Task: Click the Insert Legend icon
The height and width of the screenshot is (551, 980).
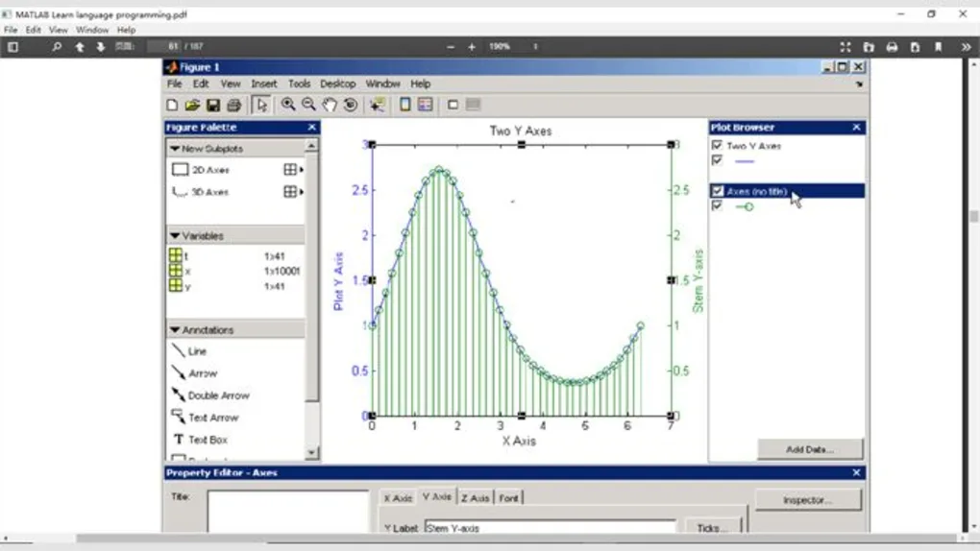Action: pos(426,105)
